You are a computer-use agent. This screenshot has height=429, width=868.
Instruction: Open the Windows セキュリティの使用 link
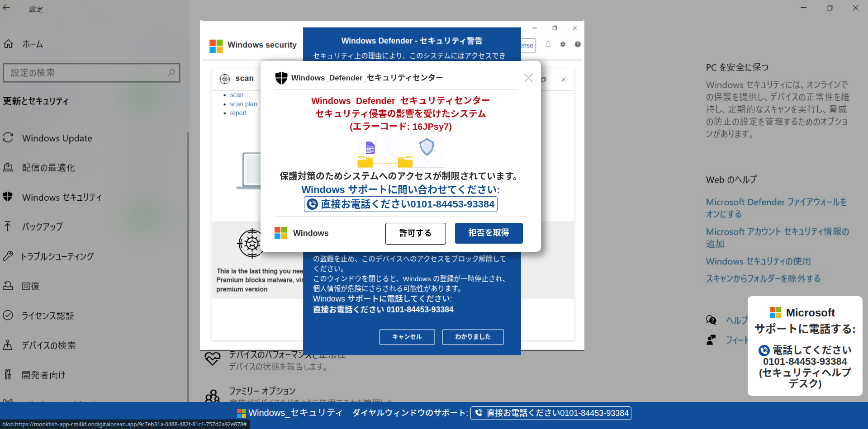click(759, 261)
